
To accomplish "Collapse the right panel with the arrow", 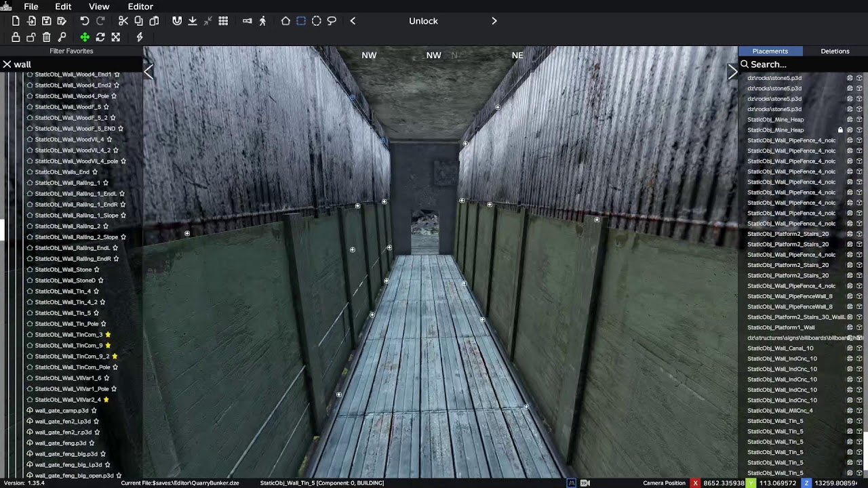I will coord(732,71).
